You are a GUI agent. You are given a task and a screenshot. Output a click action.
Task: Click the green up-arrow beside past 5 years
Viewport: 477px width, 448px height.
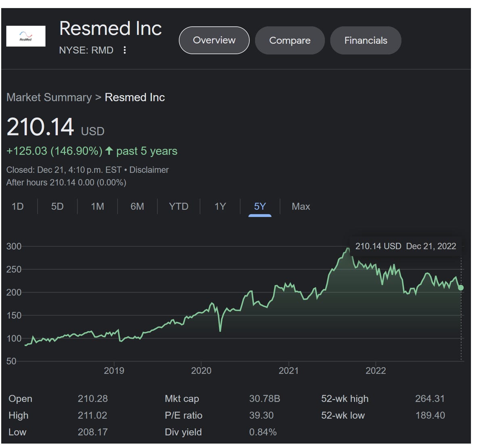click(x=109, y=151)
